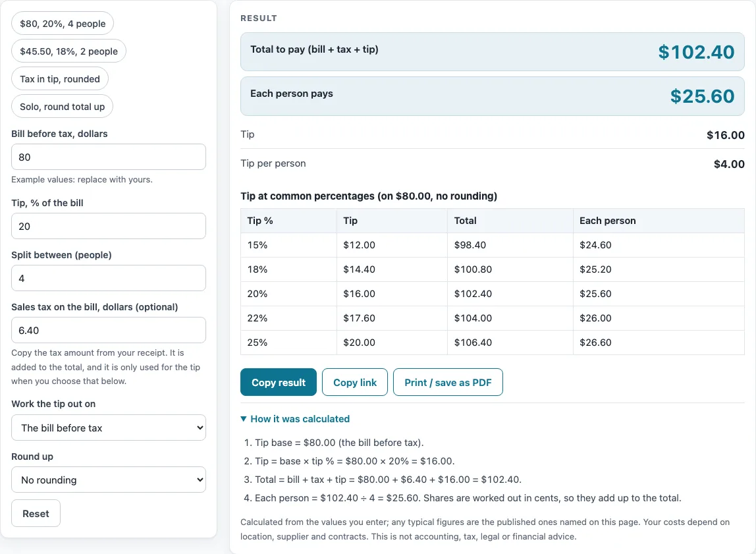Image resolution: width=756 pixels, height=554 pixels.
Task: Click the Reset button
Action: point(36,514)
